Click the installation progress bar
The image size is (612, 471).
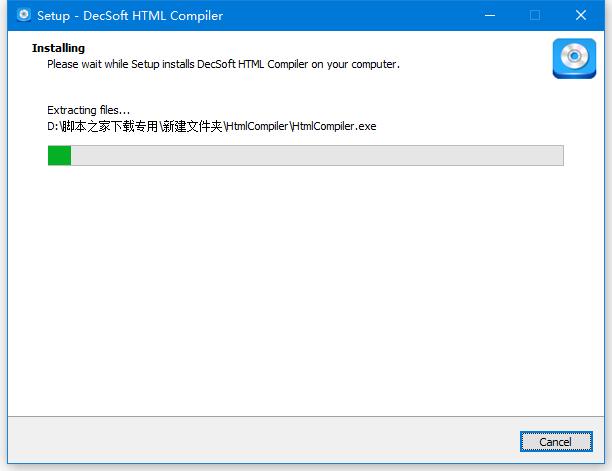tap(305, 155)
